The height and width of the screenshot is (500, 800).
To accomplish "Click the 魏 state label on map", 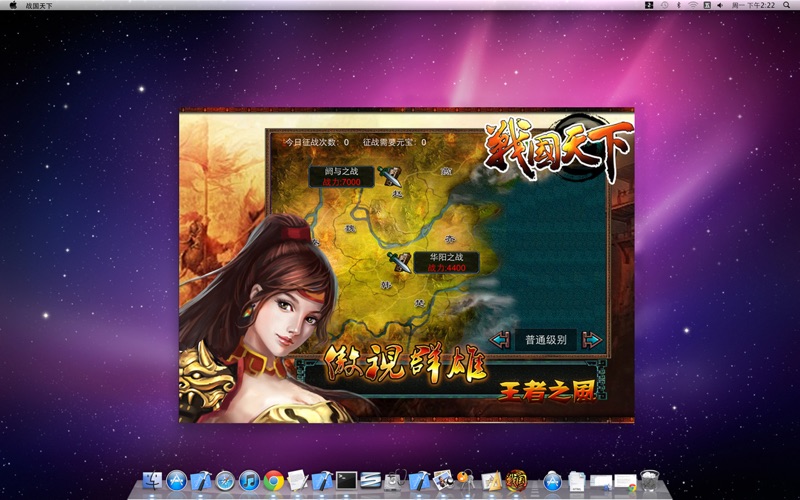I will pyautogui.click(x=350, y=229).
